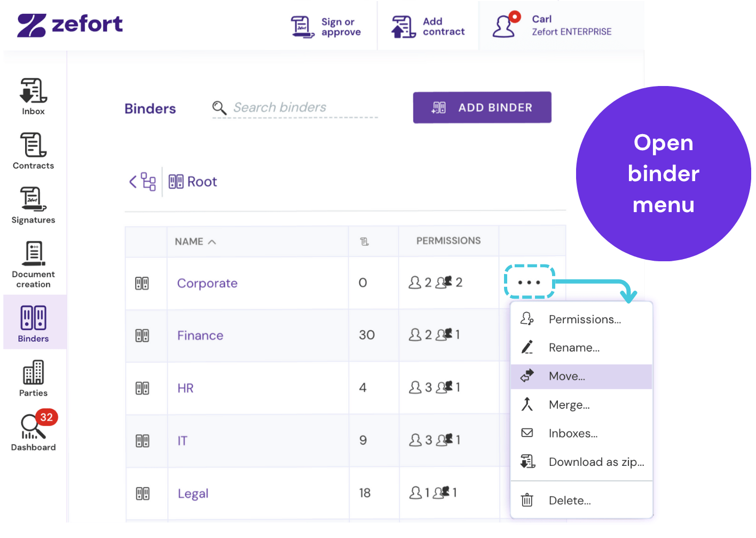Click the Finance row binder icon

[x=142, y=336]
